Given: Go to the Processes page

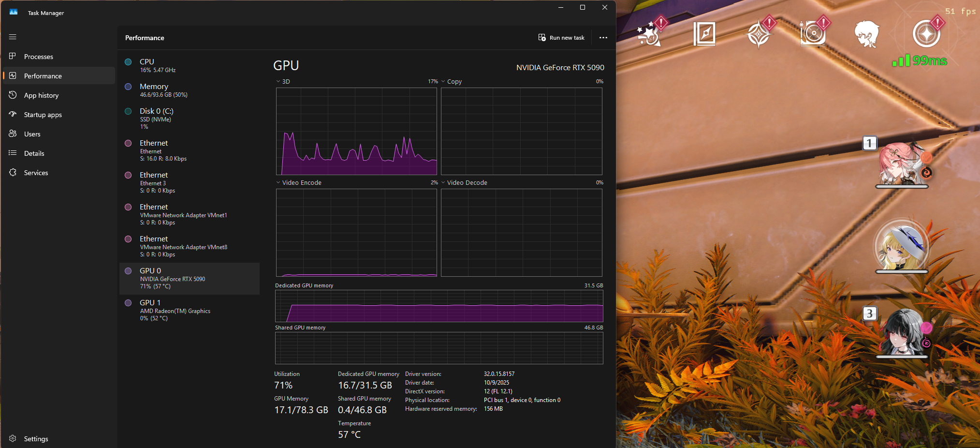Looking at the screenshot, I should (x=59, y=57).
